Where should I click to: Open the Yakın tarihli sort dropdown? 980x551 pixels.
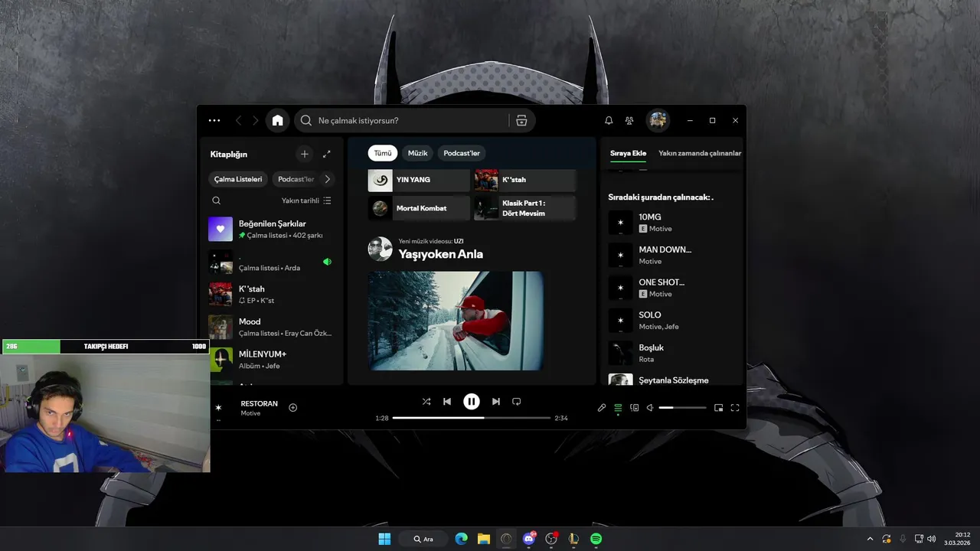(x=306, y=201)
